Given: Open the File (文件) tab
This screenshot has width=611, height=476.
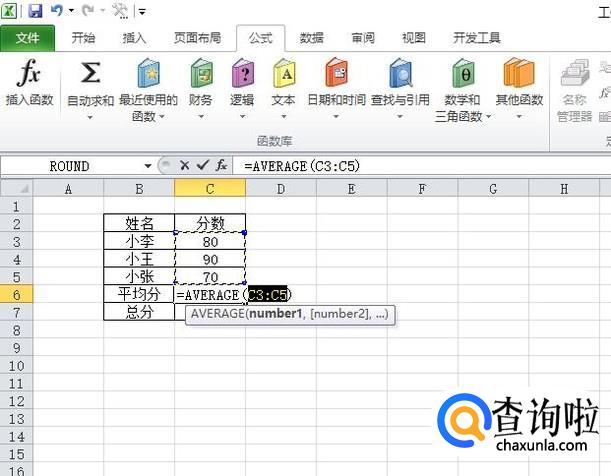Looking at the screenshot, I should [27, 38].
